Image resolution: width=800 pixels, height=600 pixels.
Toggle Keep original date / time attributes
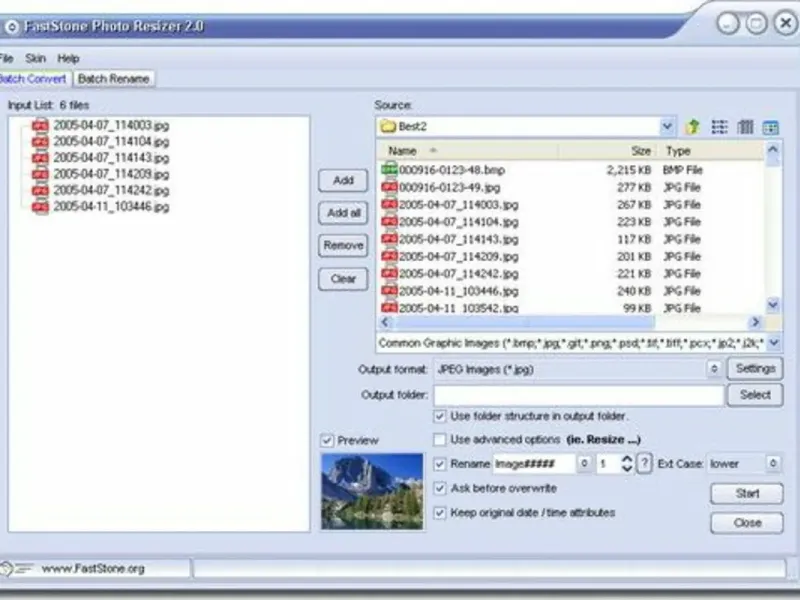tap(439, 513)
